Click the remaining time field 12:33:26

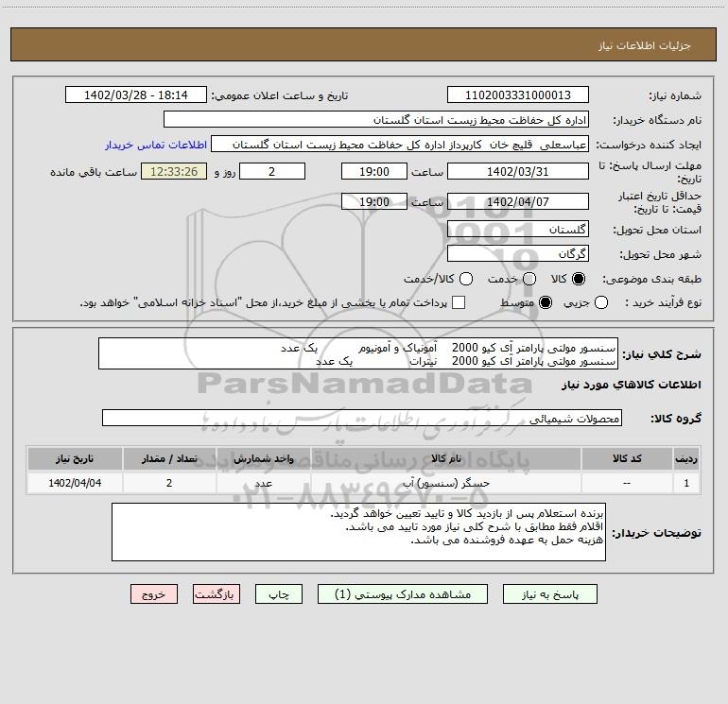click(x=174, y=171)
